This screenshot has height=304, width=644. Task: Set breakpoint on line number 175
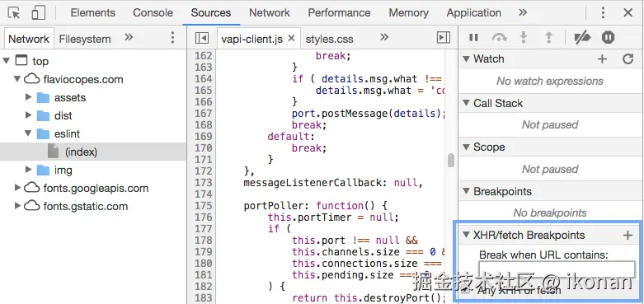pos(204,205)
